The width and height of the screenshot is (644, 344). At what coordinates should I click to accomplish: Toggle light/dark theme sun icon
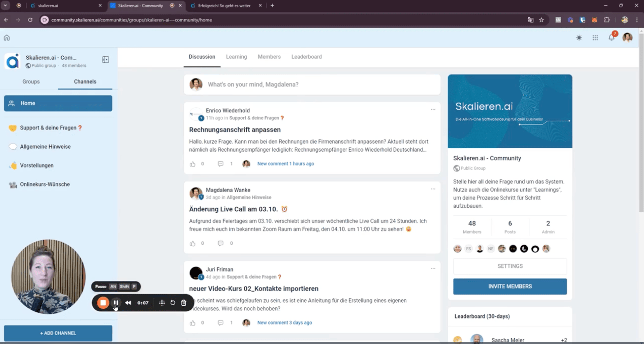[579, 38]
